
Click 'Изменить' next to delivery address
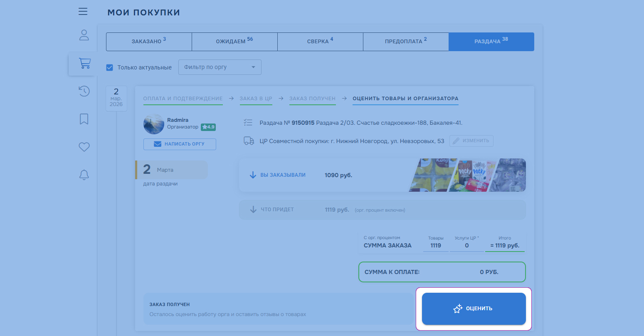click(x=471, y=141)
